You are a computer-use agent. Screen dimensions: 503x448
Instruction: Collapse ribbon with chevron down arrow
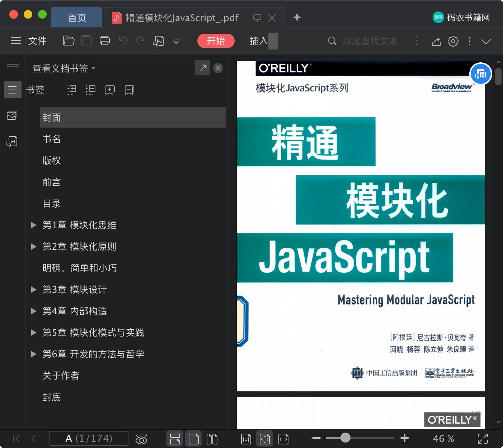click(486, 42)
